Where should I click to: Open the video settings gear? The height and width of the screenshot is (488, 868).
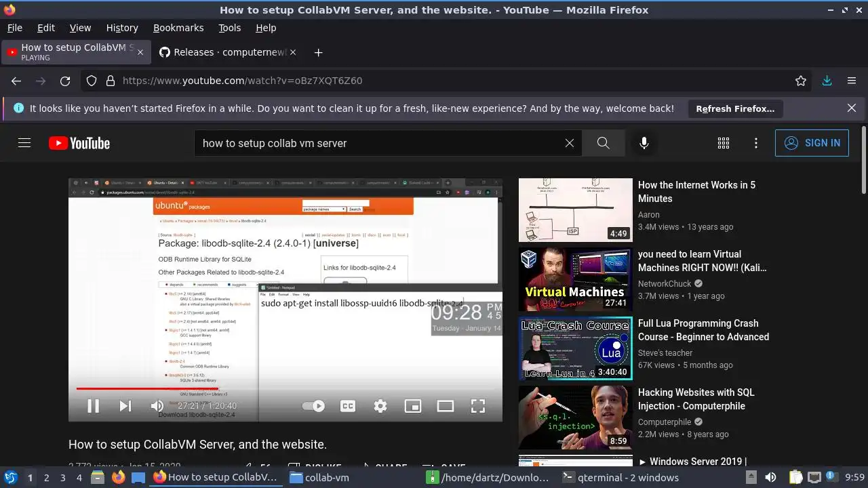pos(380,406)
